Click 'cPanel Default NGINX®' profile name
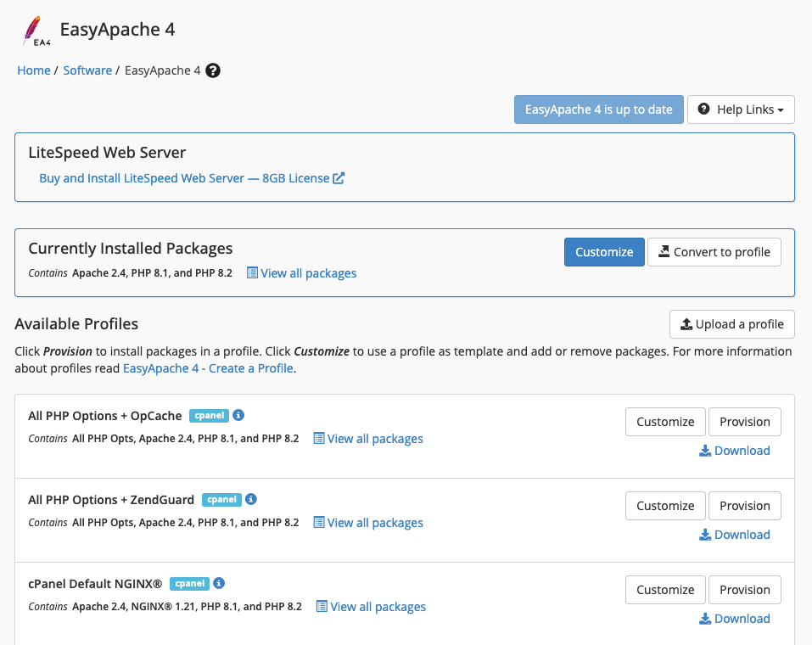This screenshot has width=812, height=645. 95,584
